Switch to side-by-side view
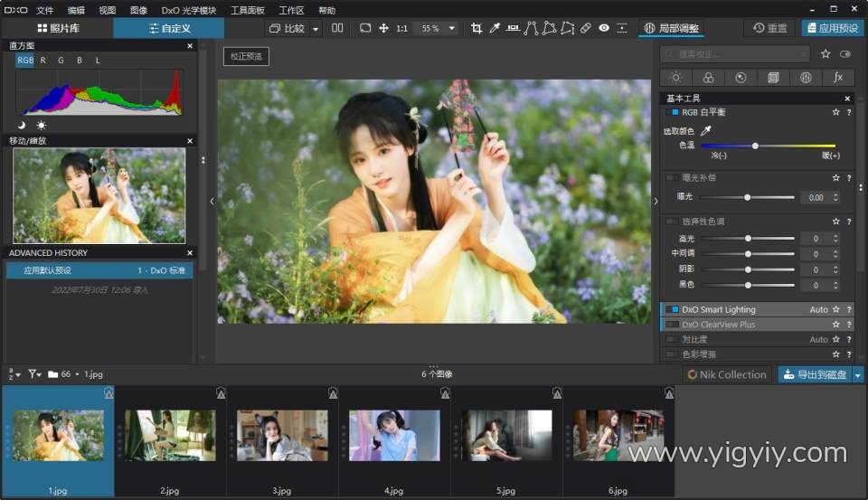The image size is (868, 500). (337, 28)
